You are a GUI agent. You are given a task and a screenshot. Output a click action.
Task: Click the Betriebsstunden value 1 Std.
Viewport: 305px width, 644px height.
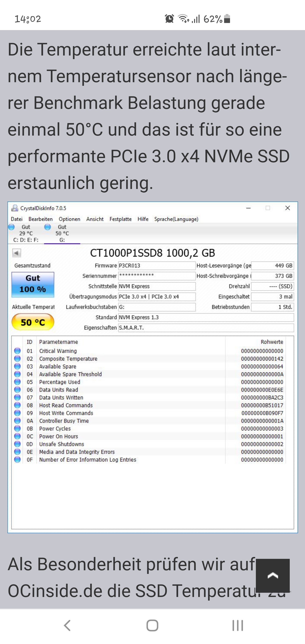[x=273, y=307]
